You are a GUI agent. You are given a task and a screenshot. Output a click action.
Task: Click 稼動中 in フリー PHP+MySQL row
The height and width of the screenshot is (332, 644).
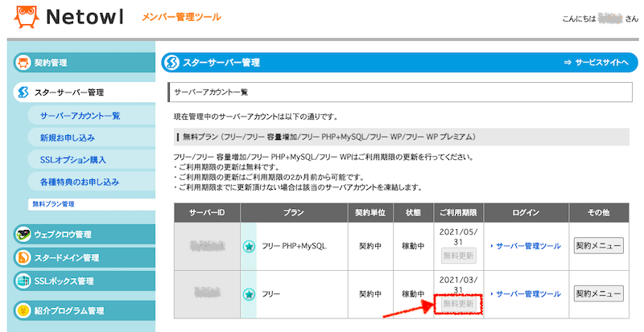[x=413, y=246]
